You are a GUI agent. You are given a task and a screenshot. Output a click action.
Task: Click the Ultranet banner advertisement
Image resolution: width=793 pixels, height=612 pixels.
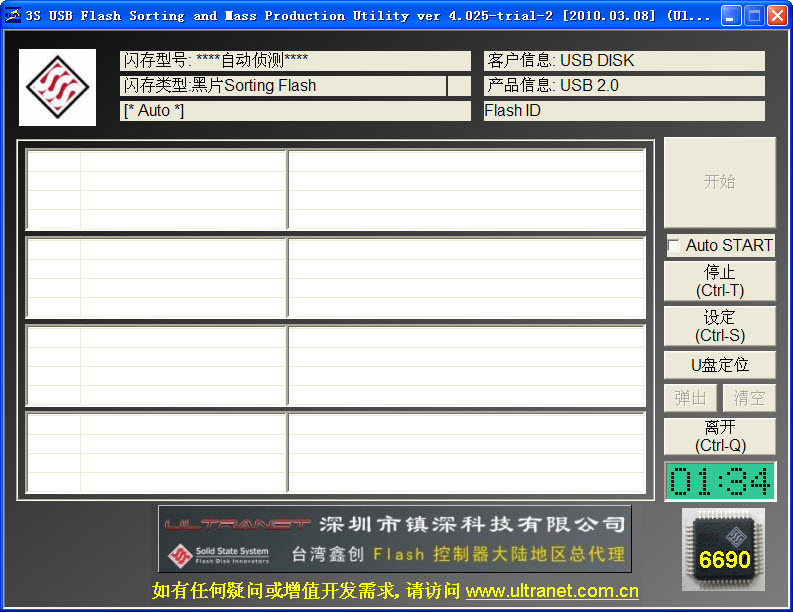394,539
